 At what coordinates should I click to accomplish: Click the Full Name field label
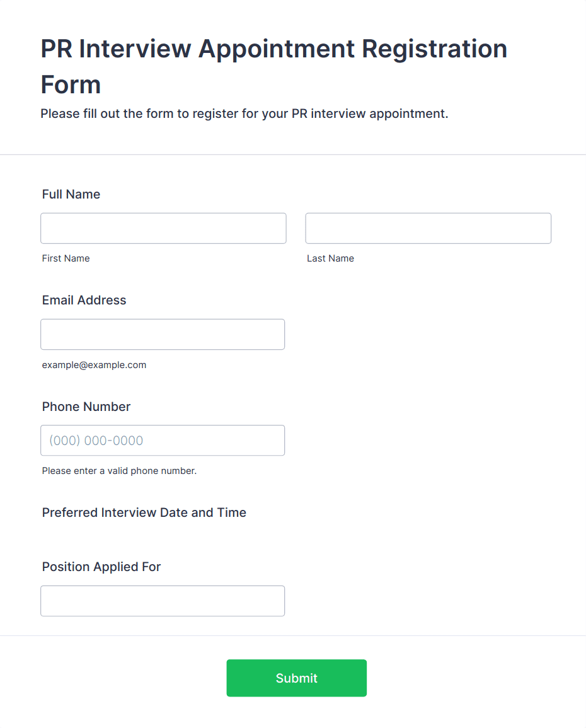(x=71, y=194)
